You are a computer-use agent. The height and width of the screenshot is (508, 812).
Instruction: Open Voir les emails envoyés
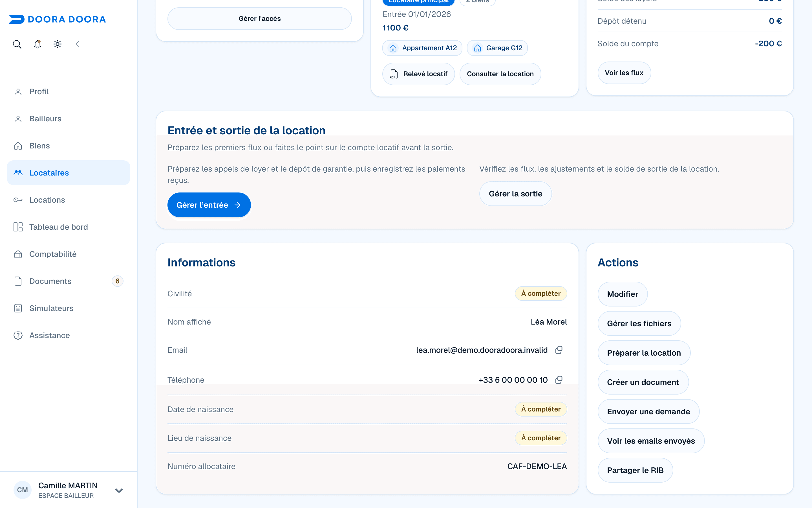(x=651, y=441)
